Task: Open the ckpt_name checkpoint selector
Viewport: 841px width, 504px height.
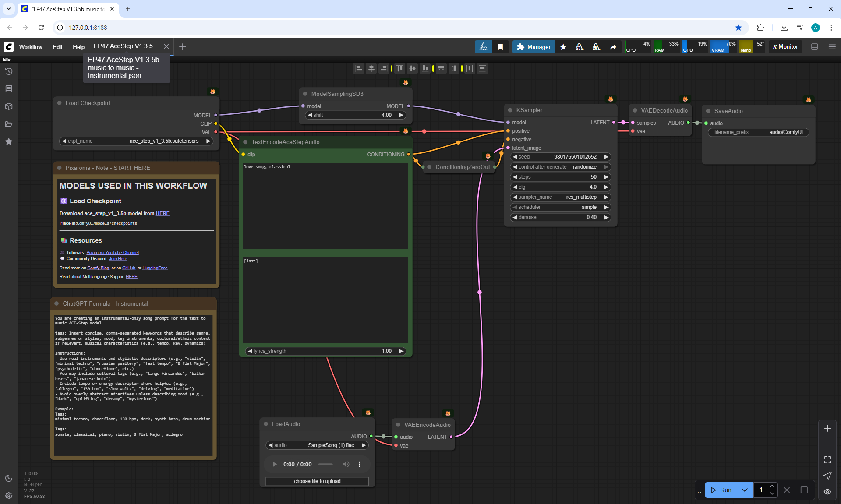Action: coord(136,141)
